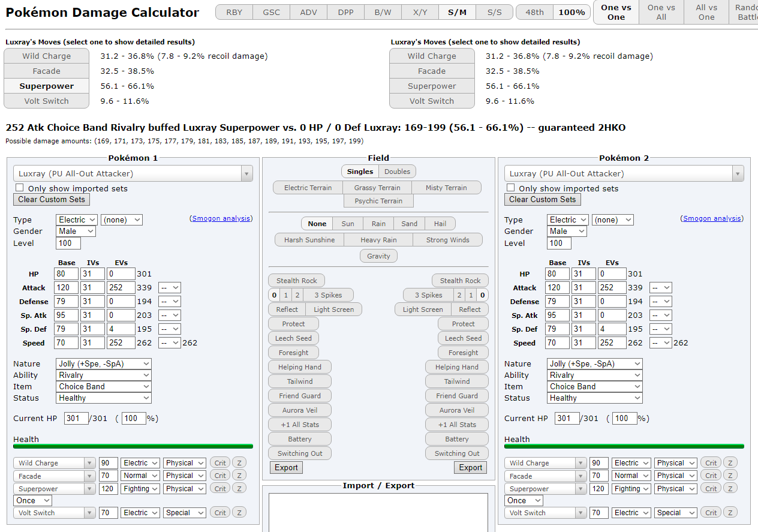Tick Pokémon 2 'Only show imported sets' checkbox
The height and width of the screenshot is (532, 758).
(x=510, y=188)
